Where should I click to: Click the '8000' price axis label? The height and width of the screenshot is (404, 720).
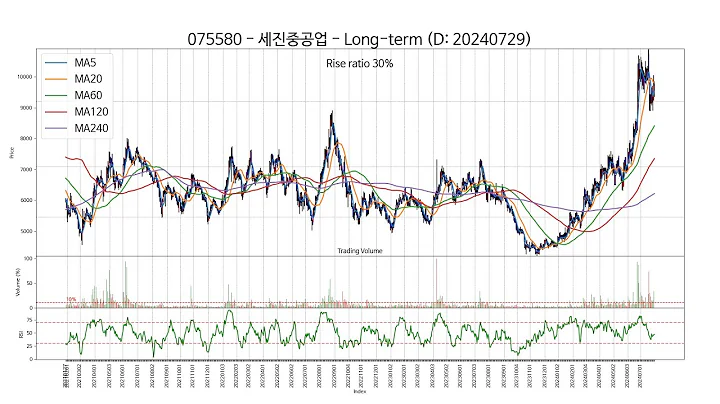(26, 139)
